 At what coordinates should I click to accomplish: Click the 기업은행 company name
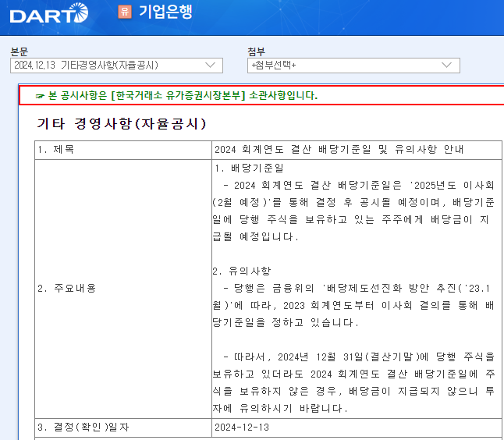coord(165,12)
